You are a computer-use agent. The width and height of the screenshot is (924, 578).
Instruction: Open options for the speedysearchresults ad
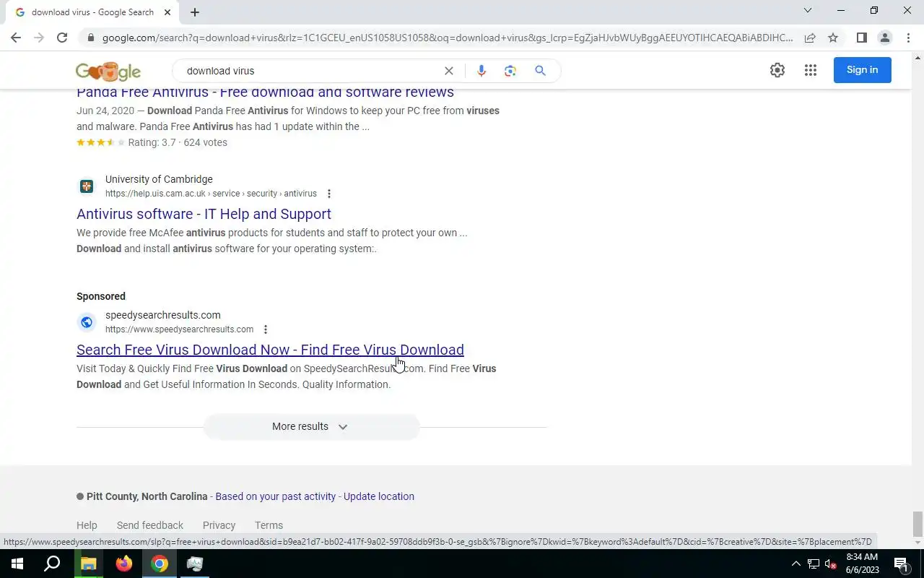(266, 329)
